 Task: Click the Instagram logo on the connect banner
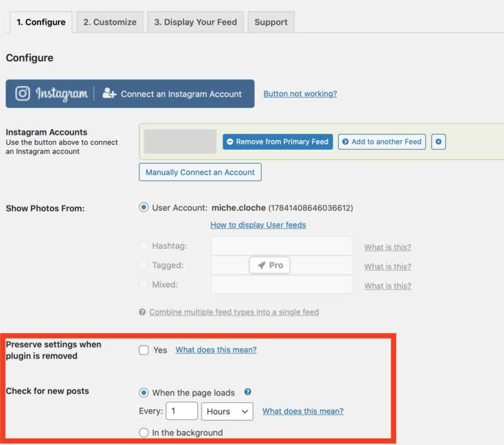[x=23, y=94]
